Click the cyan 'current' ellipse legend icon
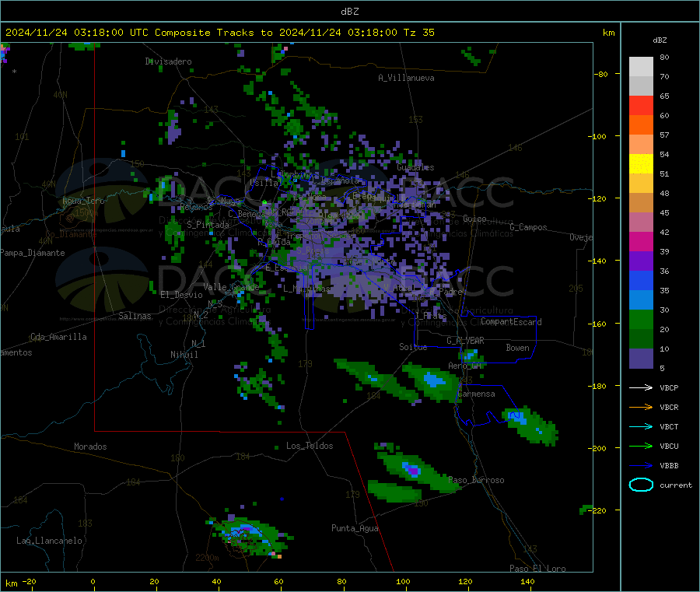 pos(641,485)
